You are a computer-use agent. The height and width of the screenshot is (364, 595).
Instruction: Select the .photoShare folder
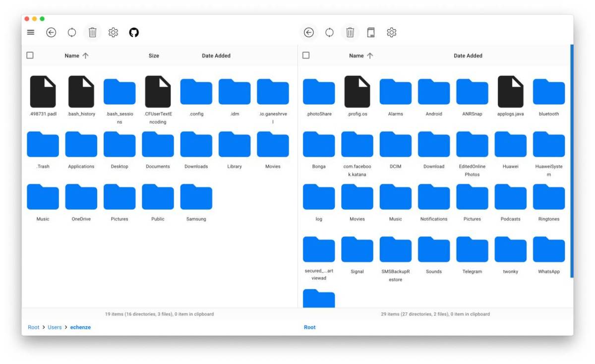pyautogui.click(x=319, y=97)
